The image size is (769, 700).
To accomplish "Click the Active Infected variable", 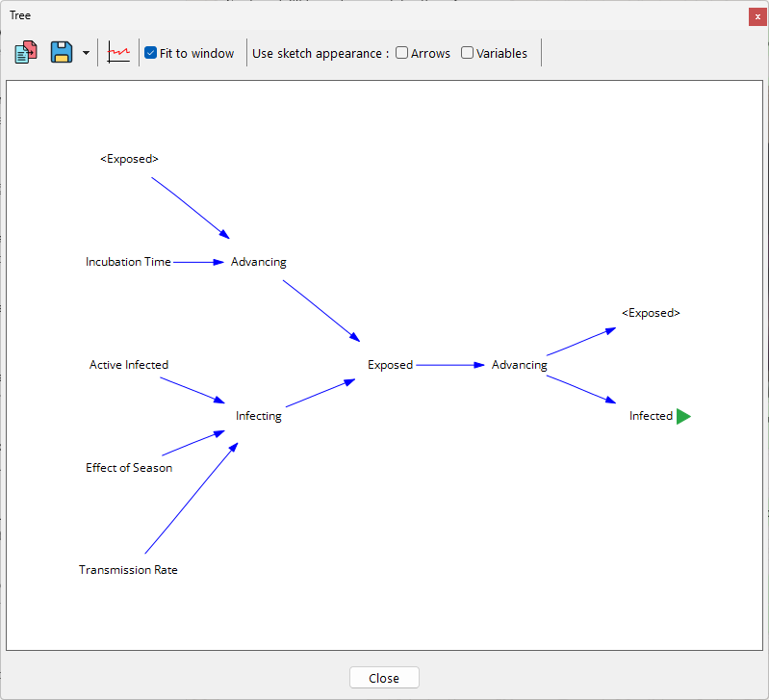I will (x=129, y=365).
